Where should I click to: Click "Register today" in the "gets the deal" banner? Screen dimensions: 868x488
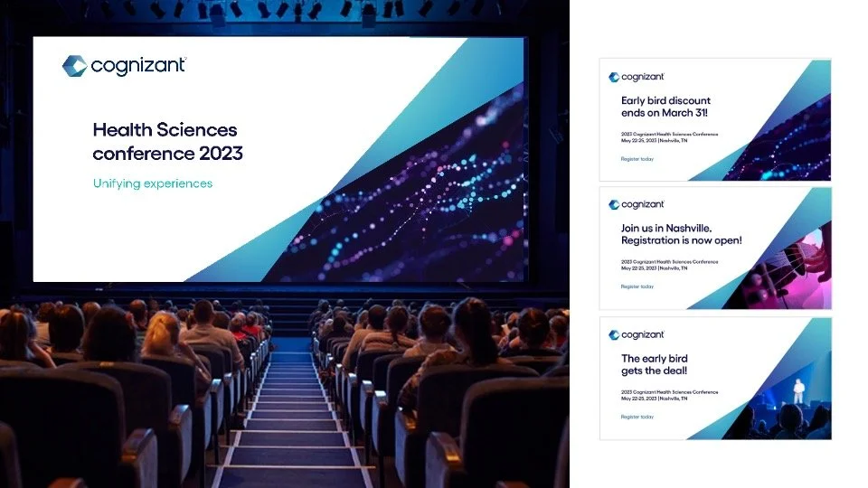[637, 417]
